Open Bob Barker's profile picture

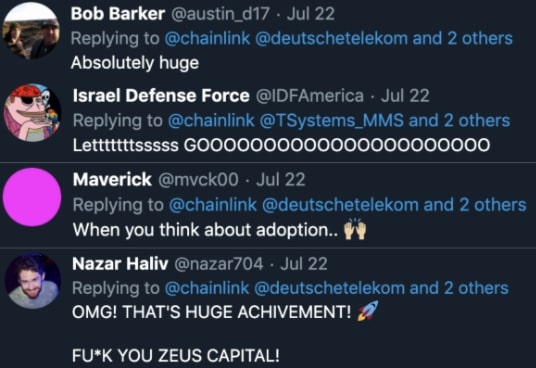(31, 31)
